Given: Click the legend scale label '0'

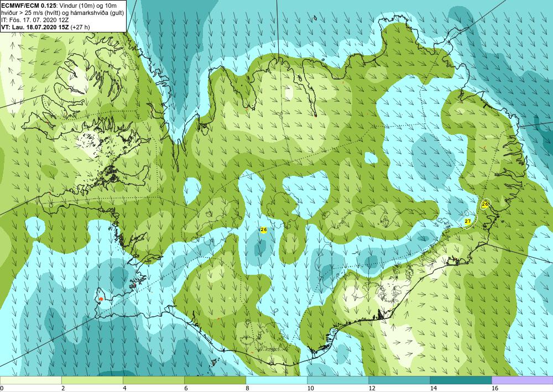Looking at the screenshot, I should 2,388.
